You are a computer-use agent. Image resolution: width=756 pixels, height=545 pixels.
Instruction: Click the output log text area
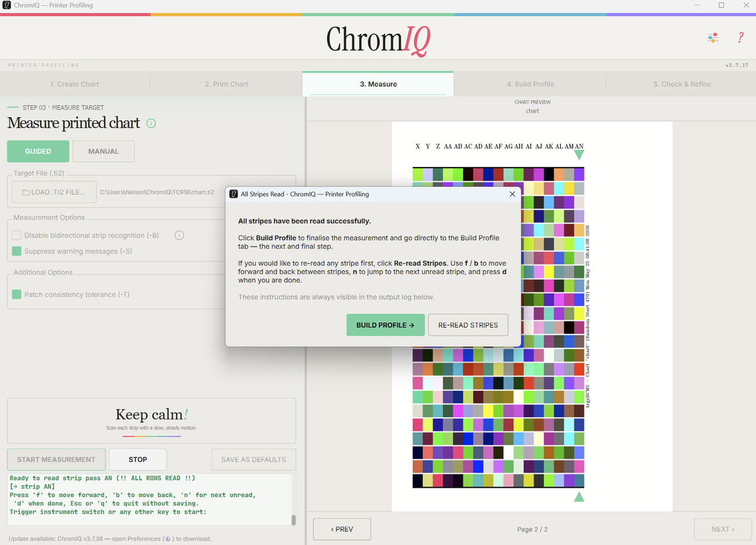[x=149, y=499]
